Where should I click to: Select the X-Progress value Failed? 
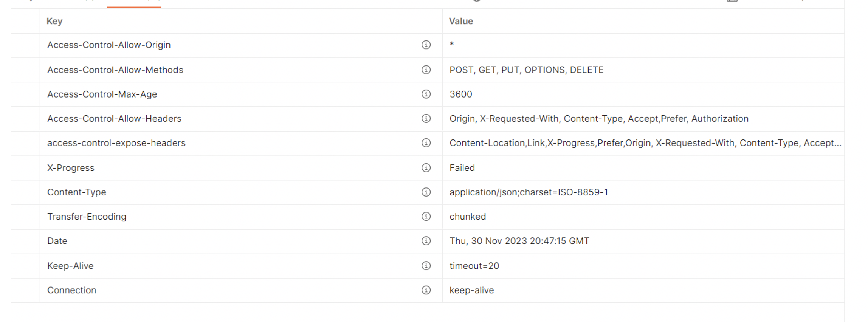pos(462,168)
